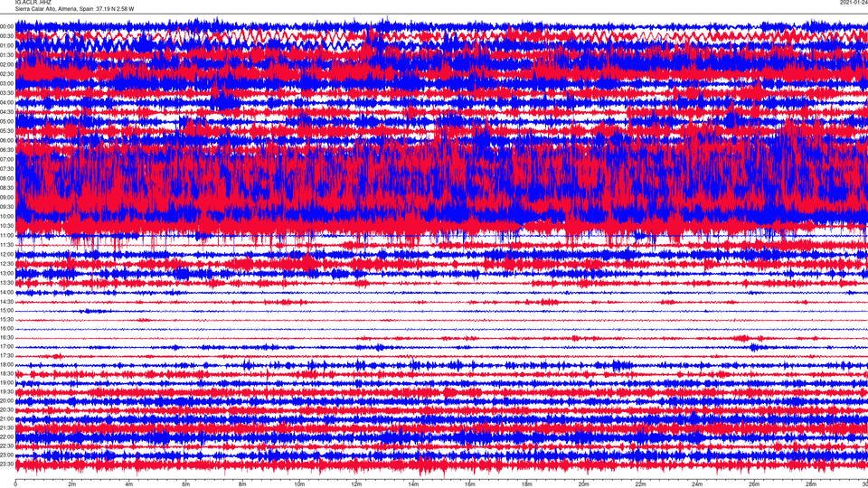Click the 16:00 time row label
This screenshot has height=488, width=868.
[7, 328]
